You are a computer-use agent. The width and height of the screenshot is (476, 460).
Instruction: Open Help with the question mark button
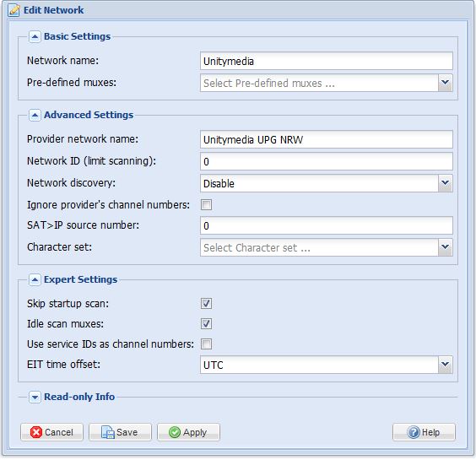[x=424, y=432]
